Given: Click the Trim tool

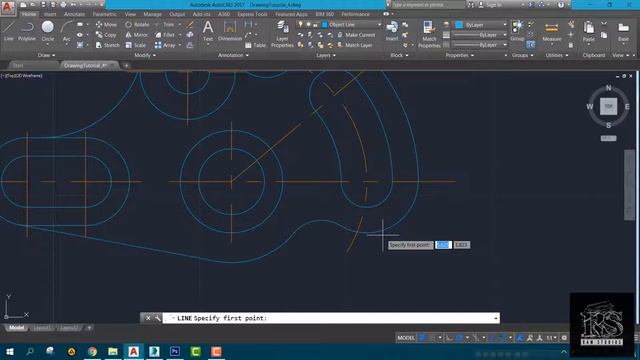Looking at the screenshot, I should (x=164, y=24).
